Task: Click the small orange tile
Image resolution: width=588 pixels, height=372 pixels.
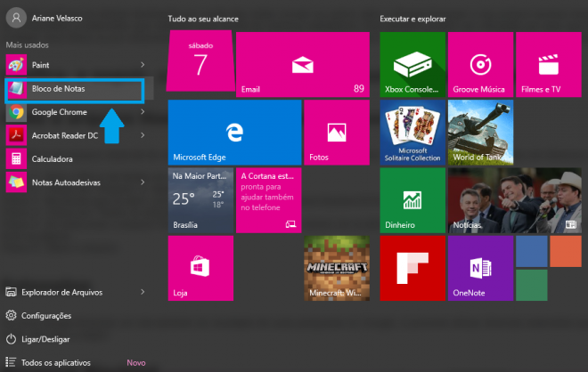Action: coord(566,251)
